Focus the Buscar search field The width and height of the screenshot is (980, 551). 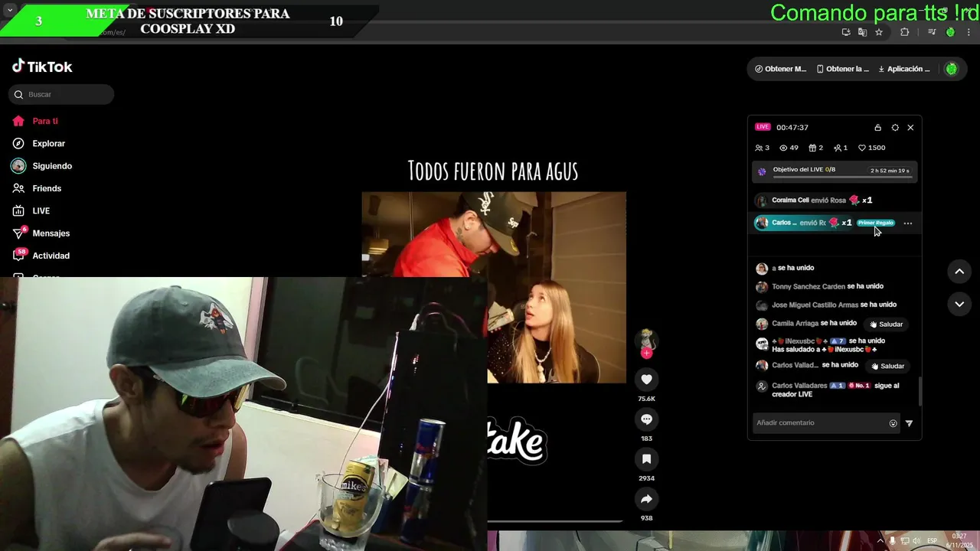tap(61, 94)
